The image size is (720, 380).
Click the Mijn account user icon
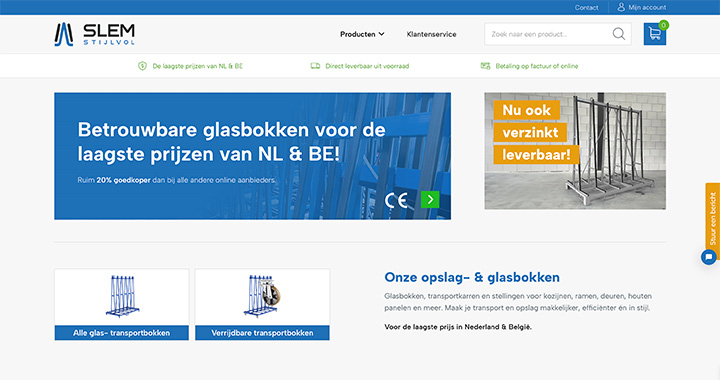[x=621, y=7]
